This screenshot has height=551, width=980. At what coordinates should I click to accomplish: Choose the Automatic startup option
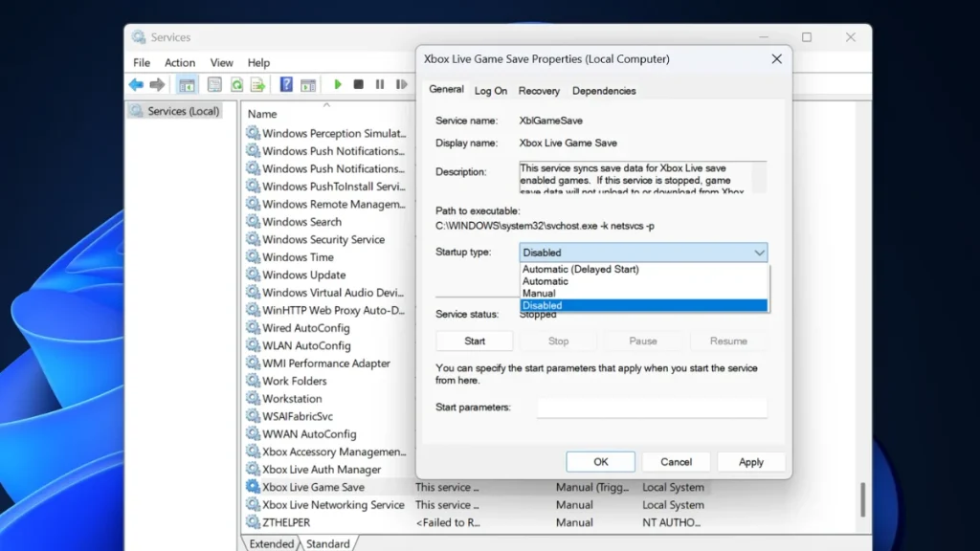pos(643,281)
